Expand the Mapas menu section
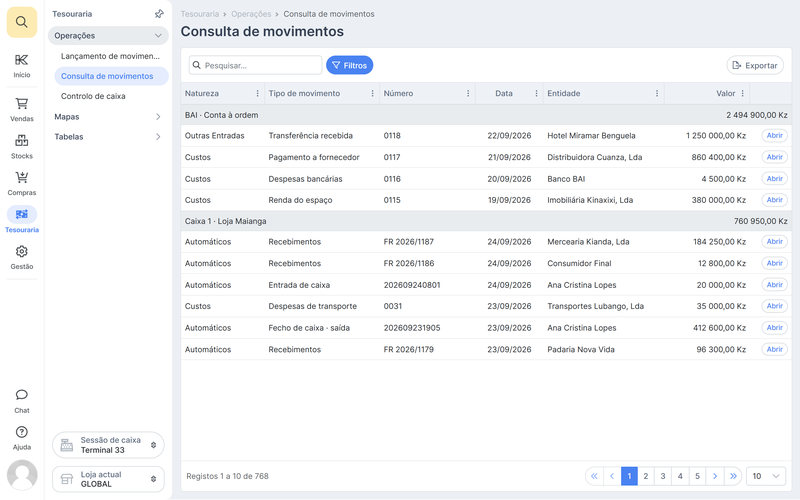 tap(108, 117)
